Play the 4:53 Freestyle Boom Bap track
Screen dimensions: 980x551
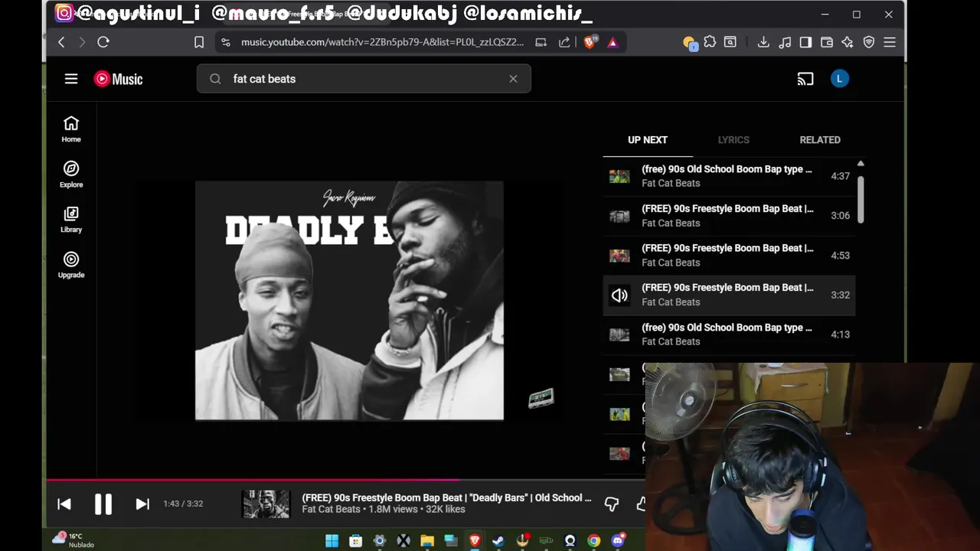[729, 255]
